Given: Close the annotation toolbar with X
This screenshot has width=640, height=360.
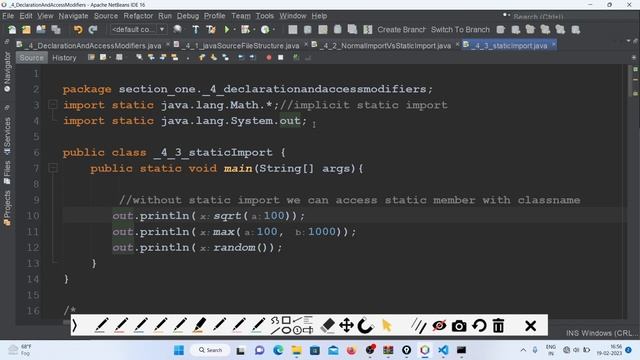Looking at the screenshot, I should point(530,325).
